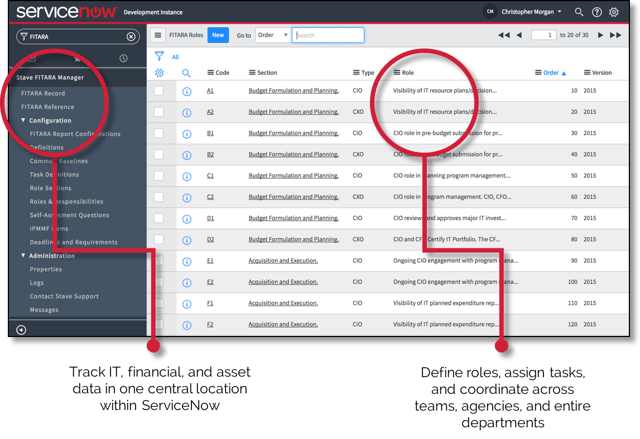Open record code A1 link

(210, 91)
